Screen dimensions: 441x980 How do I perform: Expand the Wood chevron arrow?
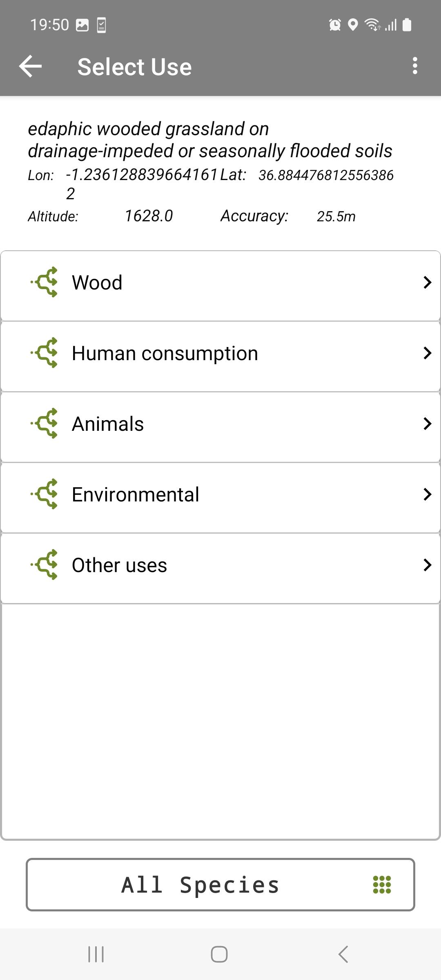coord(427,282)
